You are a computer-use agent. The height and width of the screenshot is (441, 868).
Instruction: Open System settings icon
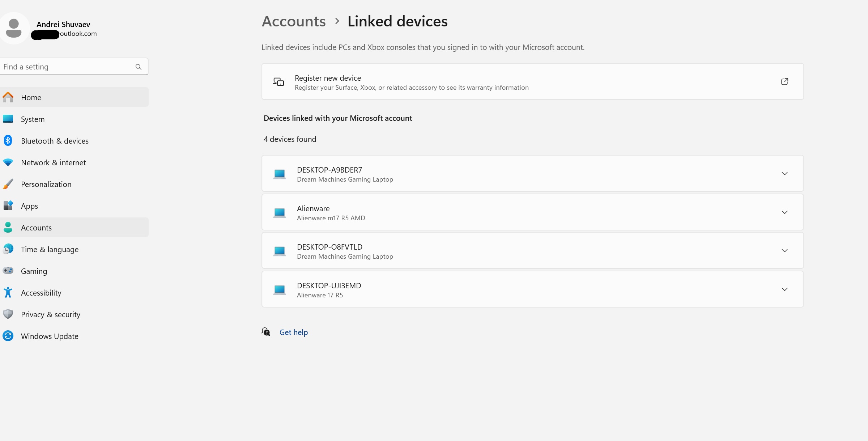click(8, 119)
